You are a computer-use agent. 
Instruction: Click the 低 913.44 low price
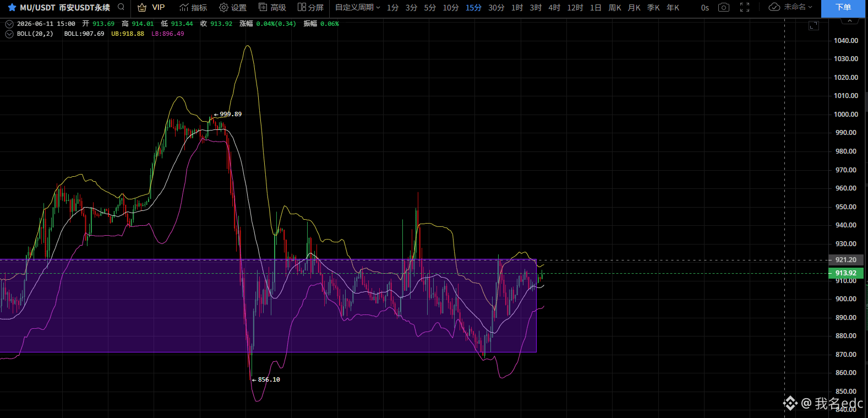pyautogui.click(x=177, y=24)
